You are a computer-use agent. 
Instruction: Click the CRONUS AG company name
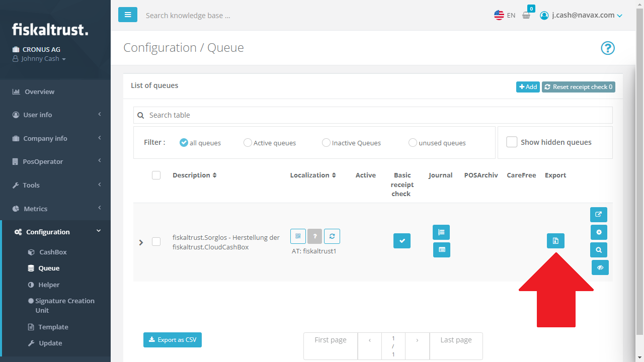(41, 49)
